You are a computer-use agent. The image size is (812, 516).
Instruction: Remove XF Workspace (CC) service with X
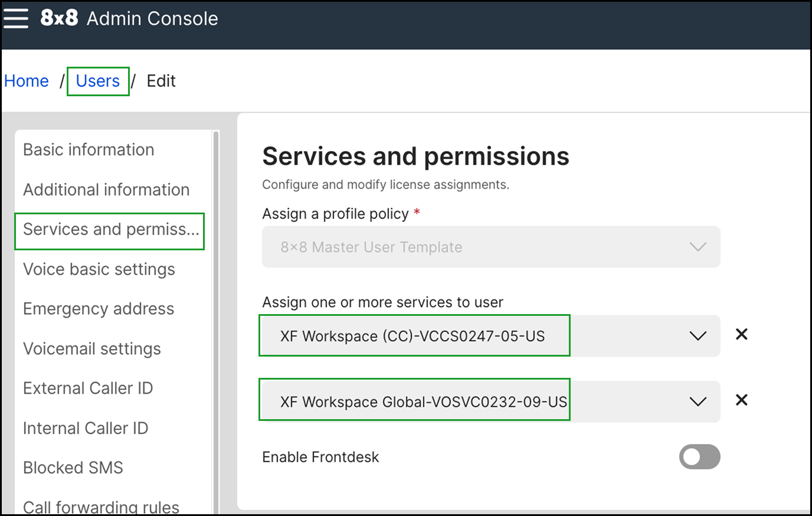click(x=742, y=334)
